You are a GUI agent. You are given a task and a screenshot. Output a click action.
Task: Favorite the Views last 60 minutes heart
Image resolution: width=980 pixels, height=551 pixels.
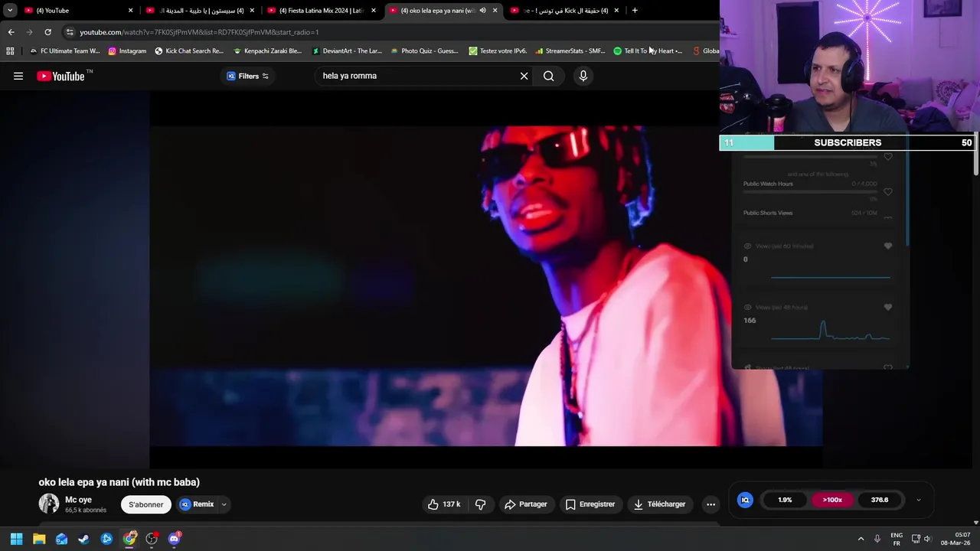(888, 246)
